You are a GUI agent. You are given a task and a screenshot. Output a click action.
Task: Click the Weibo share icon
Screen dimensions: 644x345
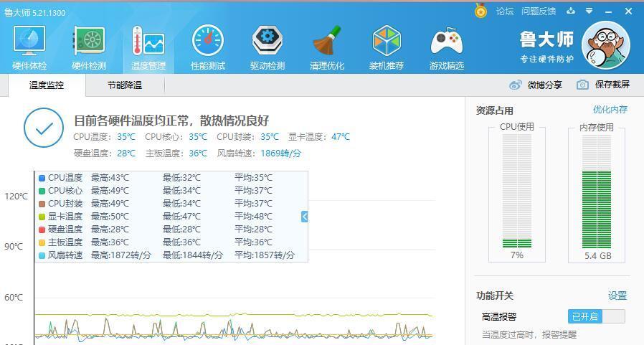pyautogui.click(x=516, y=85)
